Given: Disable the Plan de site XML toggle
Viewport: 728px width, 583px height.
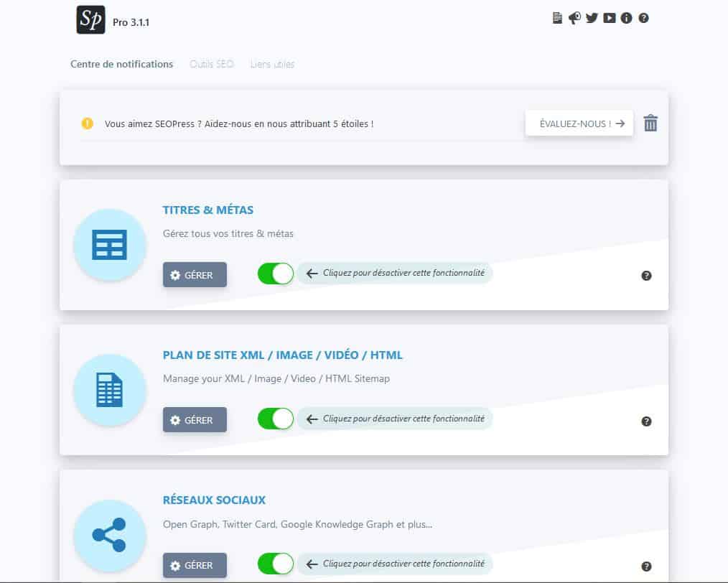Looking at the screenshot, I should coord(276,419).
